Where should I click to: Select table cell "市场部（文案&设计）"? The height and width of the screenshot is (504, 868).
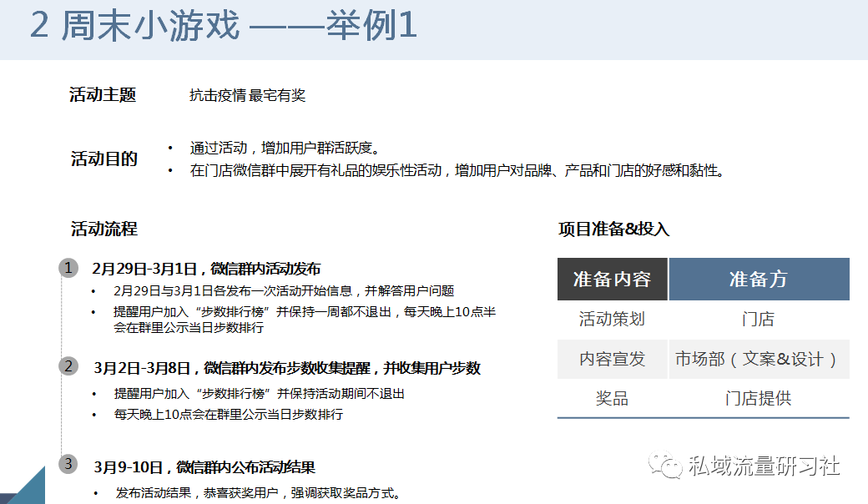(759, 359)
